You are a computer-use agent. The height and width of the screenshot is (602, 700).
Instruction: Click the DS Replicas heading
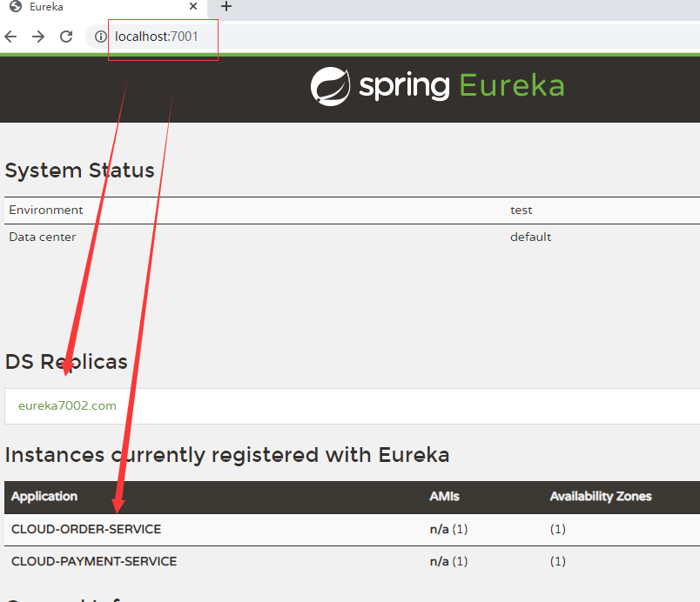(66, 362)
